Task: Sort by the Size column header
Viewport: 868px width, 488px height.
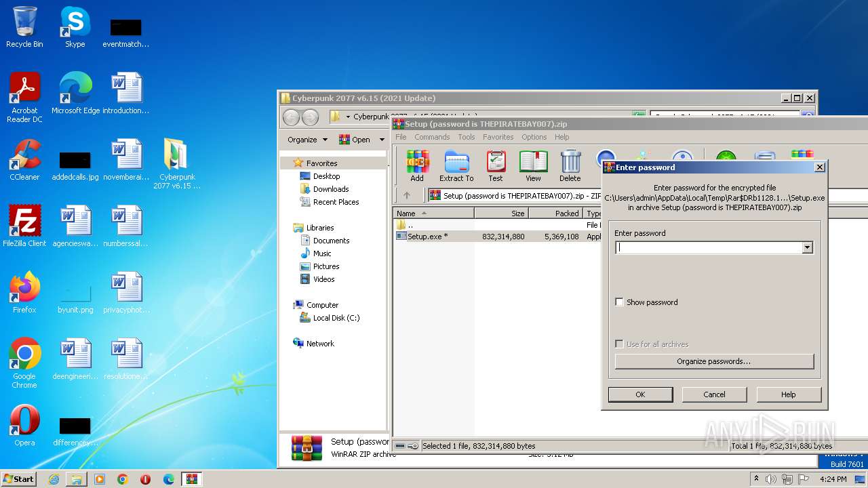Action: 501,213
